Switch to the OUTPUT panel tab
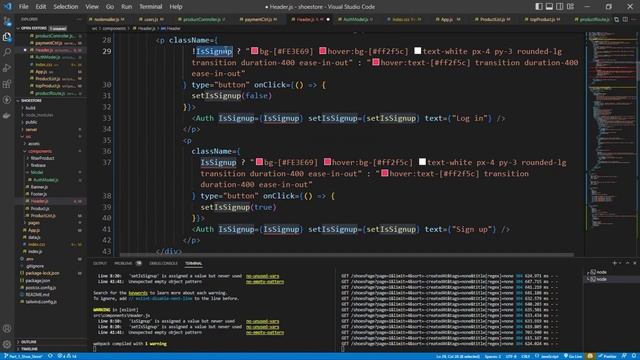This screenshot has height=360, width=640. [100, 263]
